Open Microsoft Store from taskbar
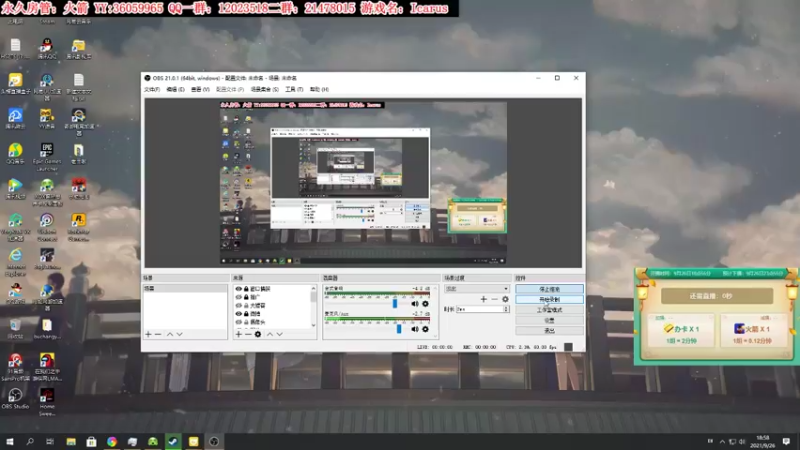This screenshot has width=800, height=450. click(x=91, y=441)
